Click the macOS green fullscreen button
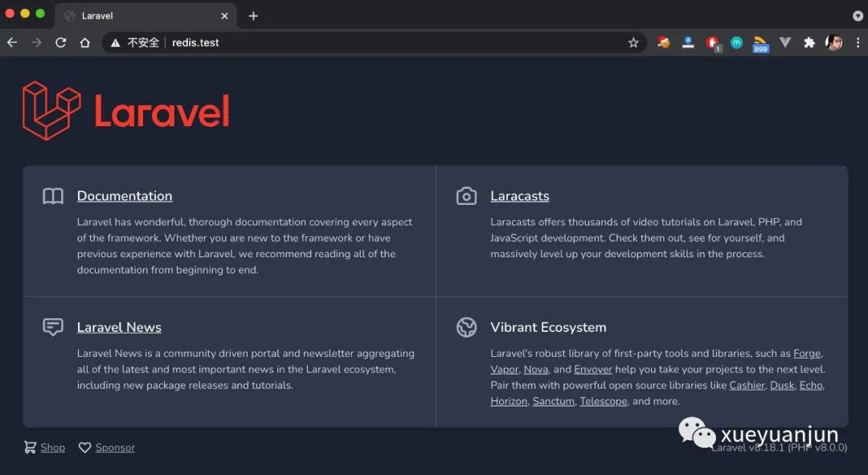The image size is (868, 475). pyautogui.click(x=40, y=14)
